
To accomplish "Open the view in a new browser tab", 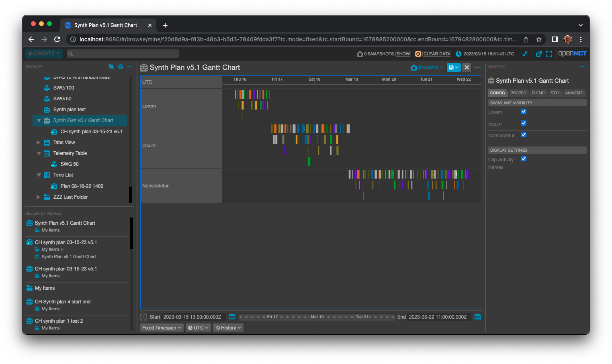I will [539, 53].
